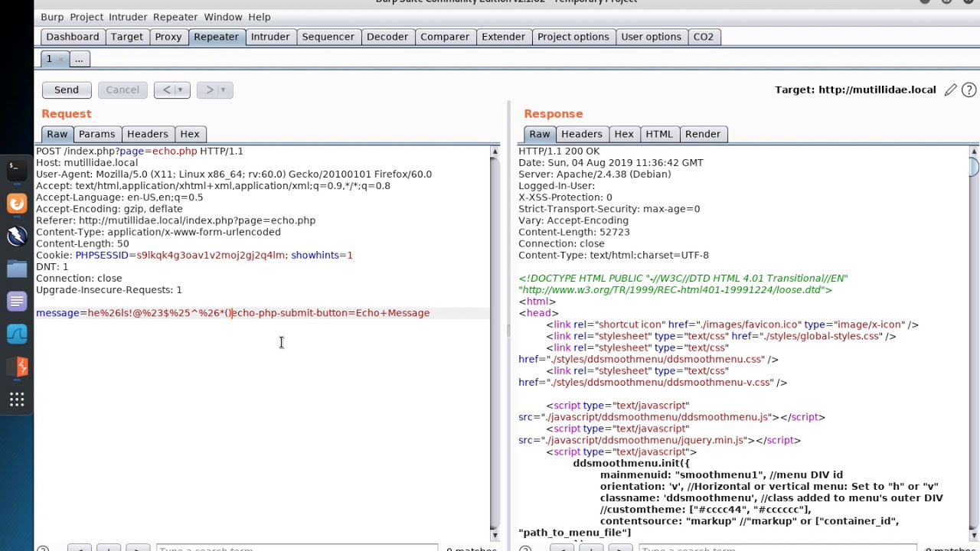The image size is (980, 551).
Task: Click the edit target pencil icon
Action: [x=950, y=90]
